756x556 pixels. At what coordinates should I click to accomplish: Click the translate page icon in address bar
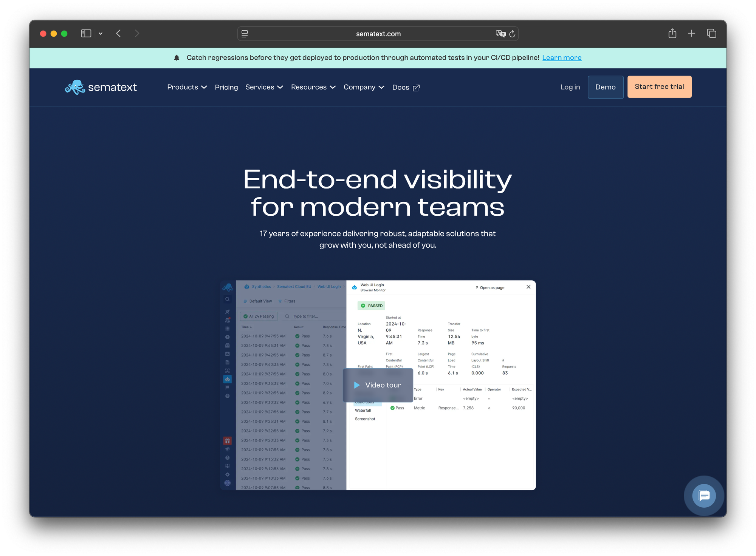500,34
